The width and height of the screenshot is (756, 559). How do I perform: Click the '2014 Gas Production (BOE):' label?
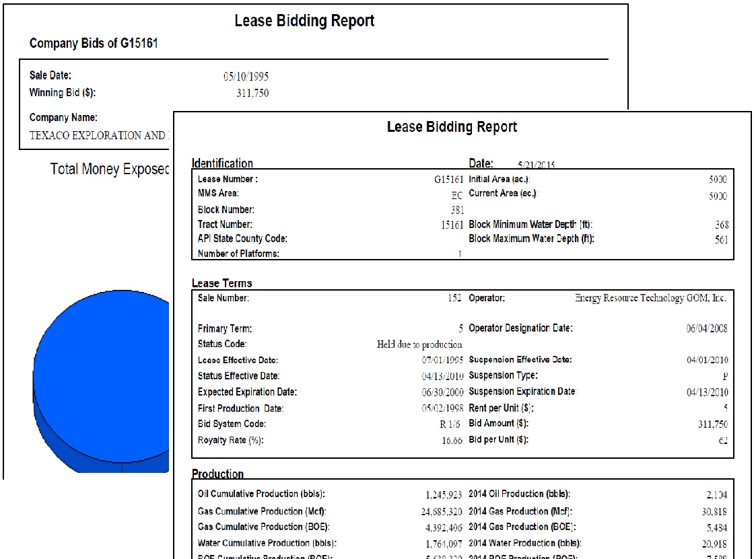pyautogui.click(x=522, y=527)
